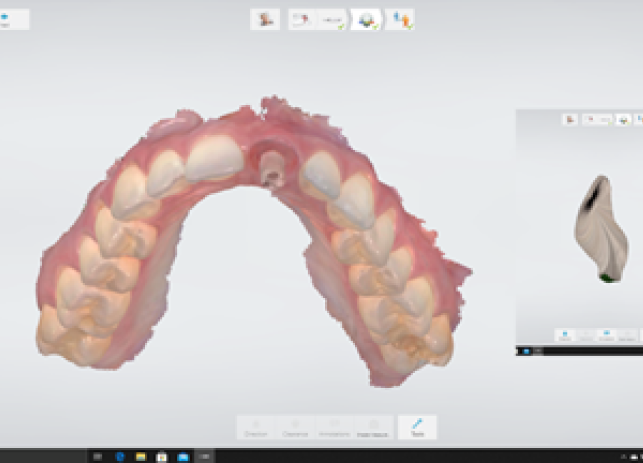This screenshot has width=643, height=463.
Task: Select the active colored scan analysis step
Action: point(366,19)
